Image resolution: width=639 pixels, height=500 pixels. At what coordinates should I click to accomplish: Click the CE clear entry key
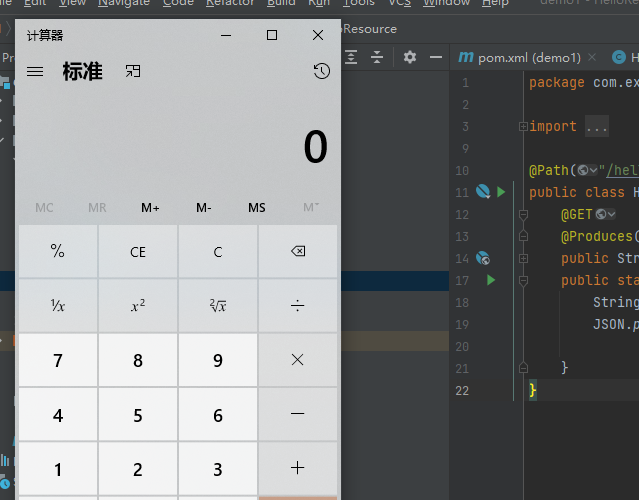click(138, 251)
